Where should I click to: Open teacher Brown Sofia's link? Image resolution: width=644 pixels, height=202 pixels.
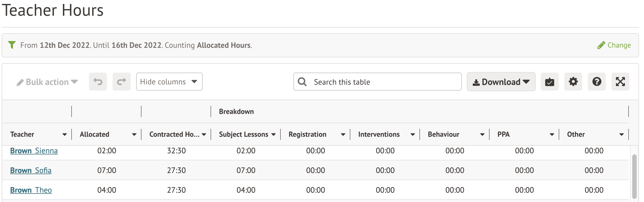[31, 170]
